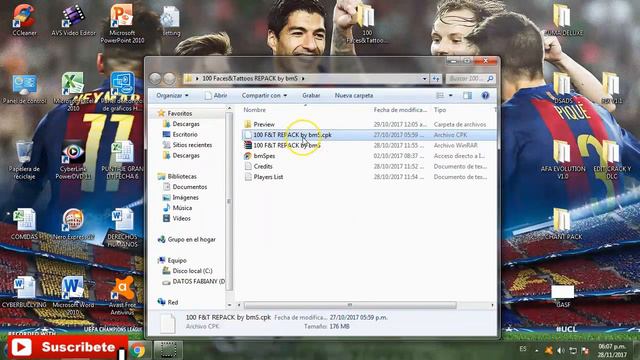This screenshot has height=360, width=640.
Task: Select Bibliotecas in navigation pane
Action: coord(182,176)
